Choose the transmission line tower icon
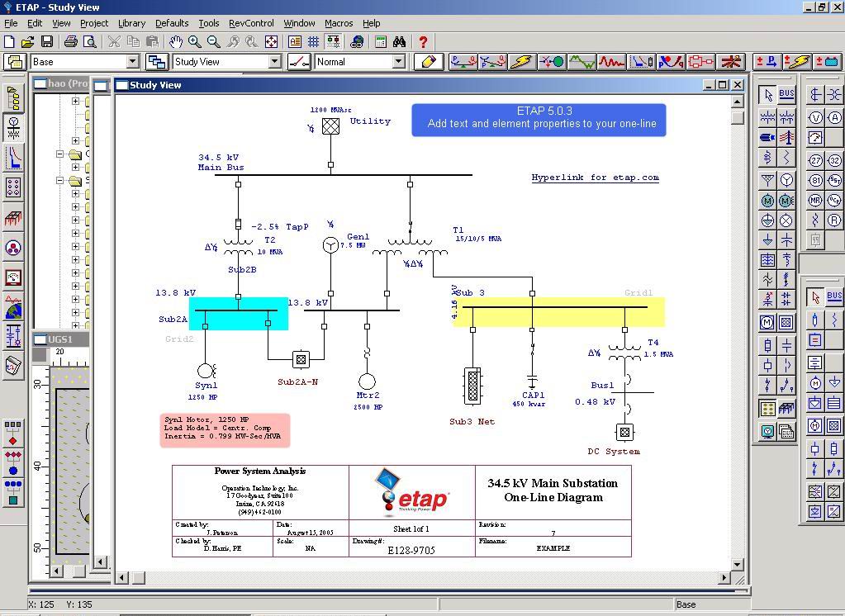Viewport: 845px width, 616px height. point(787,137)
